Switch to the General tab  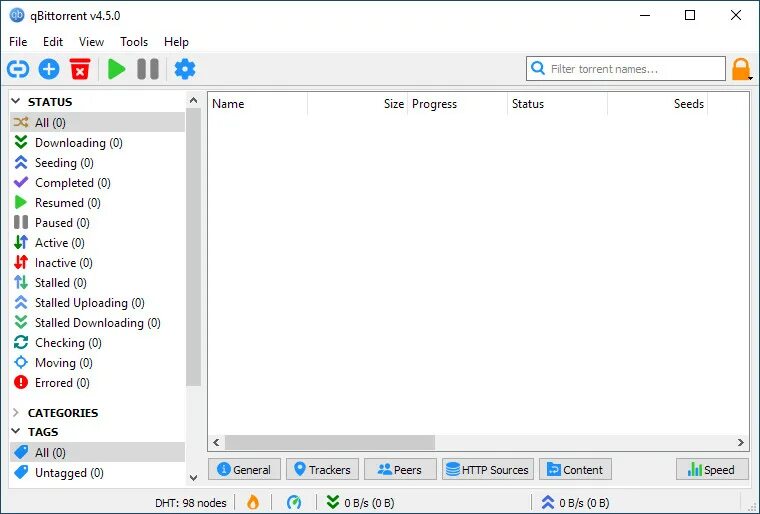(x=244, y=469)
